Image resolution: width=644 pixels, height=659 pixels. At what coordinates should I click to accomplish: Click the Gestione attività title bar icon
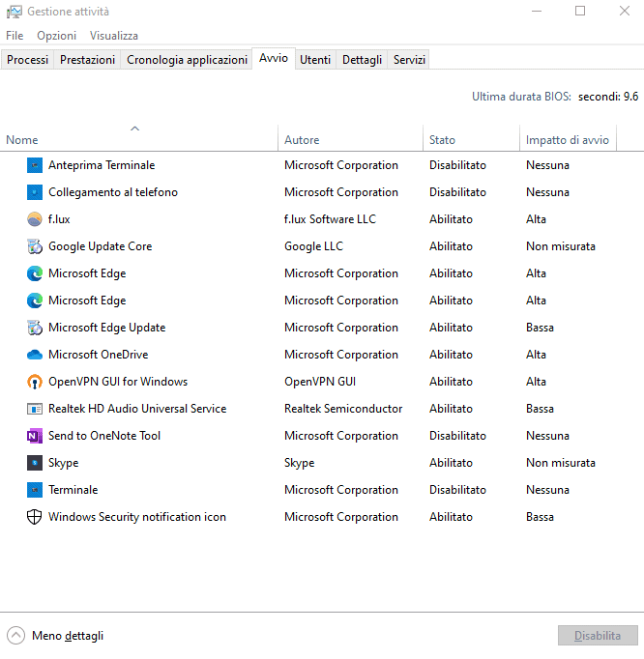pos(14,12)
